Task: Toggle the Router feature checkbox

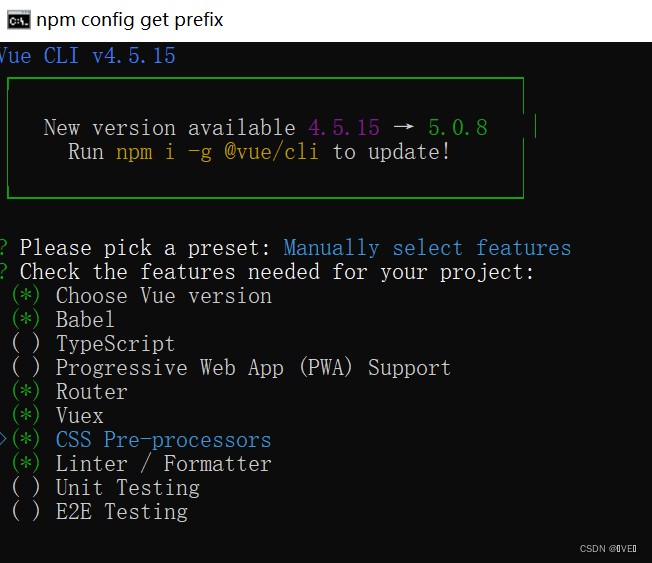Action: [x=27, y=392]
